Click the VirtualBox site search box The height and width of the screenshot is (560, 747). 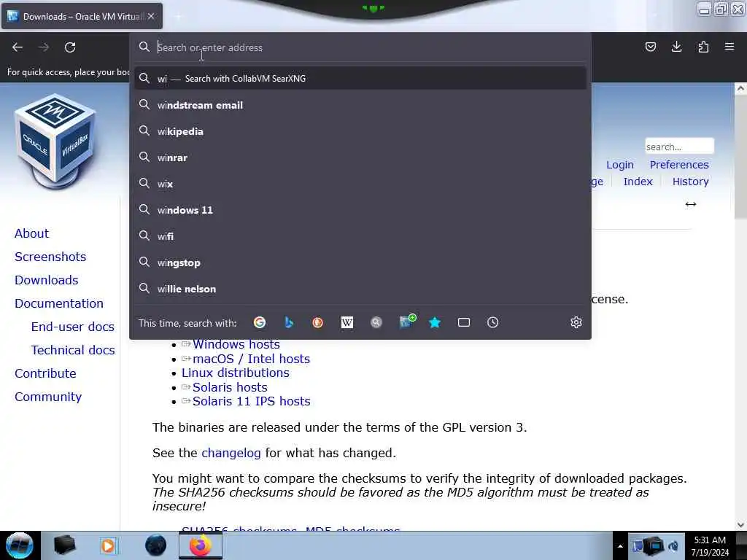tap(679, 147)
